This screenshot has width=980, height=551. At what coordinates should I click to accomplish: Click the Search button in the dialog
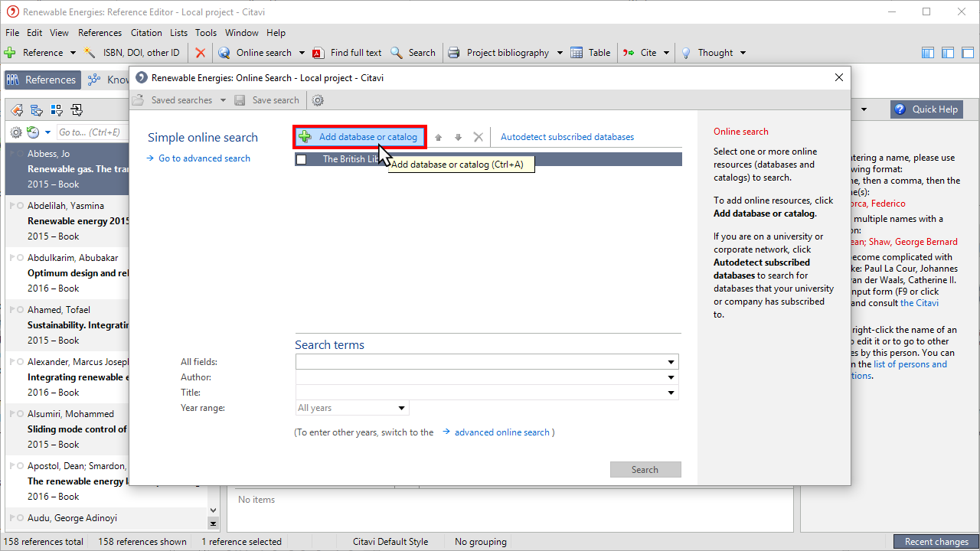click(645, 470)
